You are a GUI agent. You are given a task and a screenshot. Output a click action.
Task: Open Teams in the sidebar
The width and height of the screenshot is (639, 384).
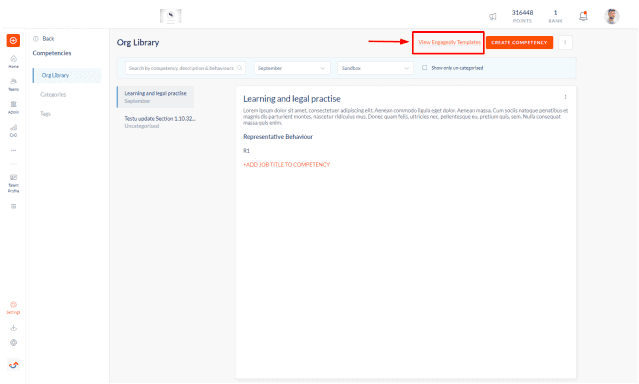(13, 84)
